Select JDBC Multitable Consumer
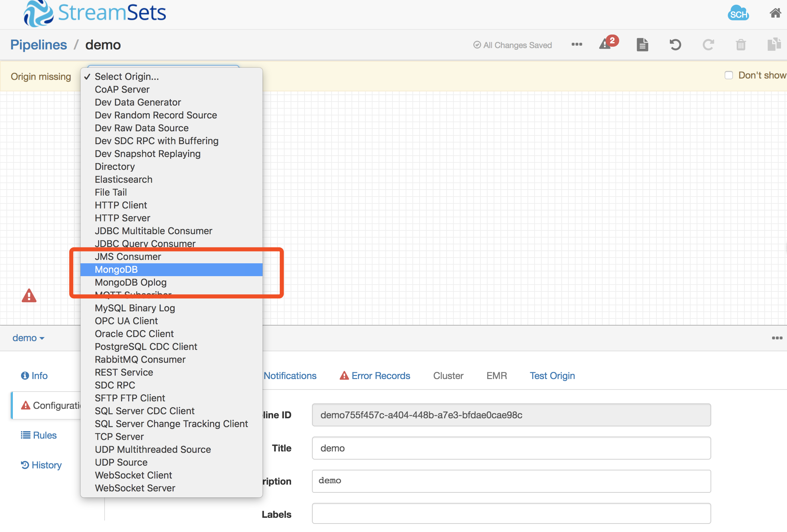This screenshot has height=532, width=787. coord(171,231)
